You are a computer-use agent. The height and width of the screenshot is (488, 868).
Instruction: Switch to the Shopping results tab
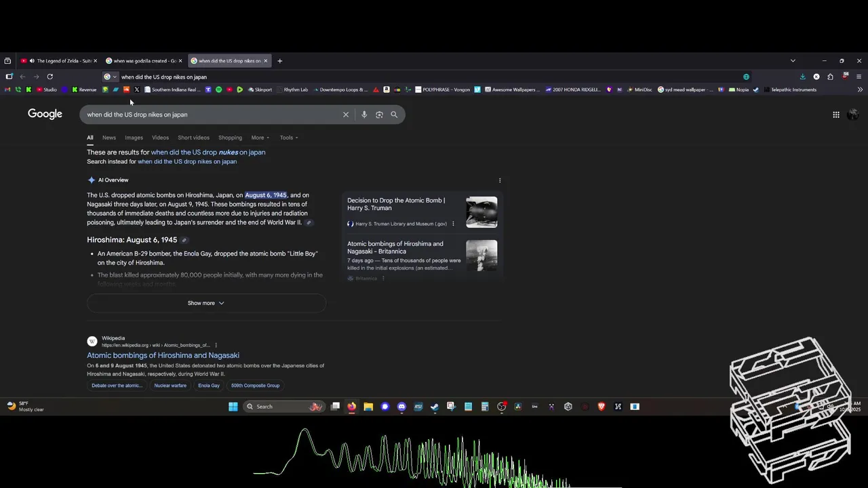click(230, 138)
